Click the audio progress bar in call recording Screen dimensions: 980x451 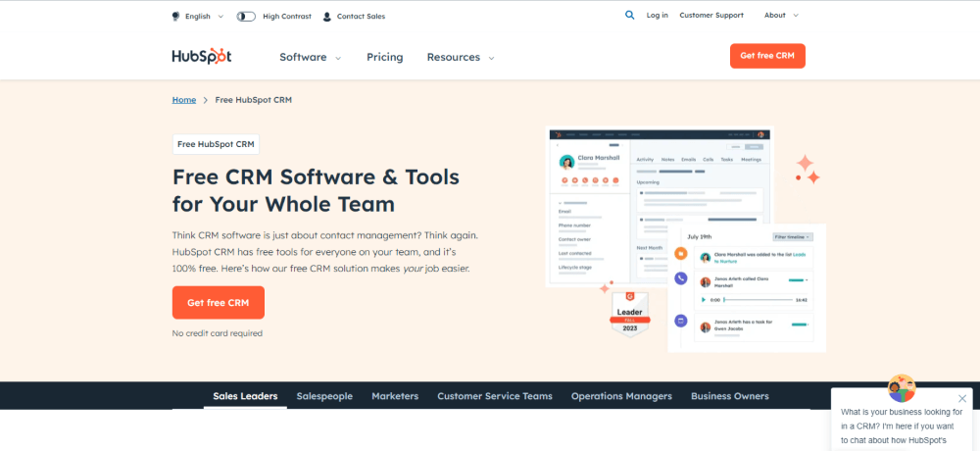tap(758, 300)
